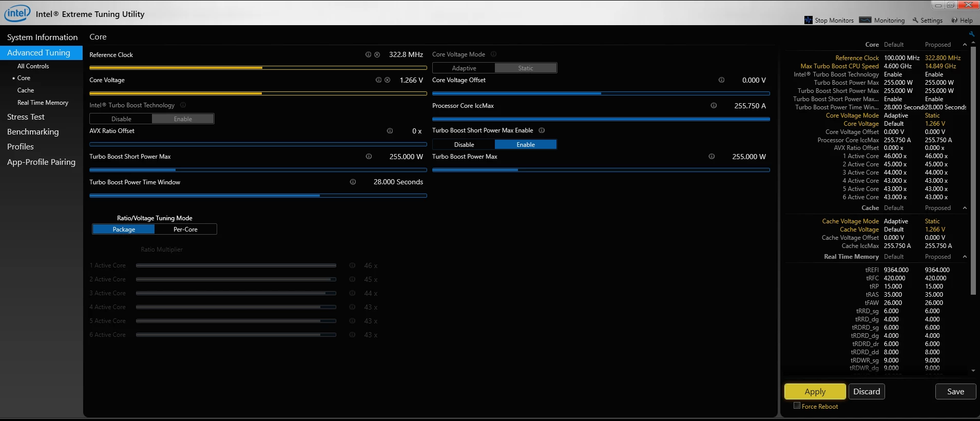Apply the proposed settings
The width and height of the screenshot is (980, 421).
[815, 391]
